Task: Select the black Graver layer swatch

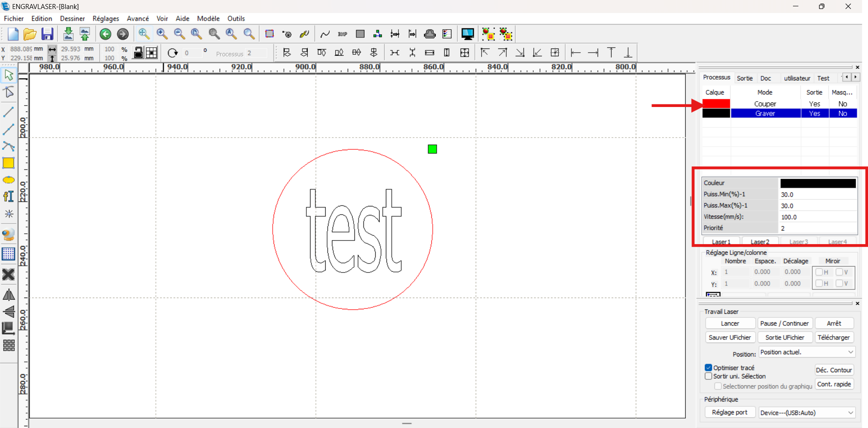Action: (x=716, y=113)
